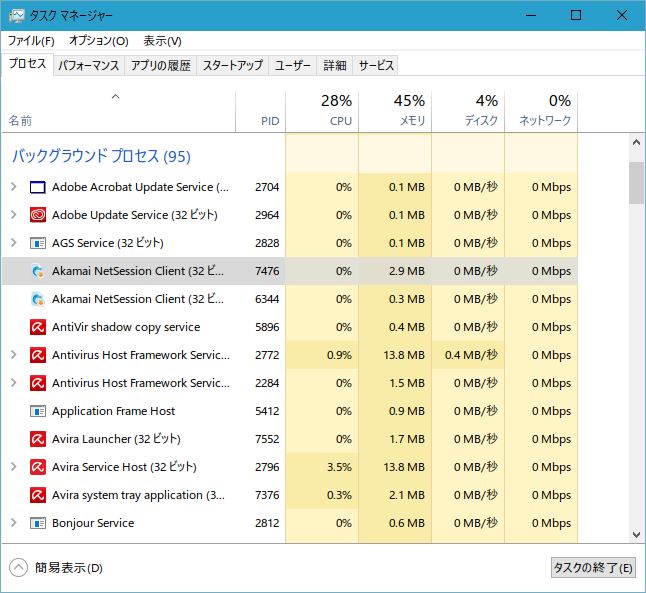Click the 3.5% CPU value
Screen dimensions: 646x593
click(339, 467)
